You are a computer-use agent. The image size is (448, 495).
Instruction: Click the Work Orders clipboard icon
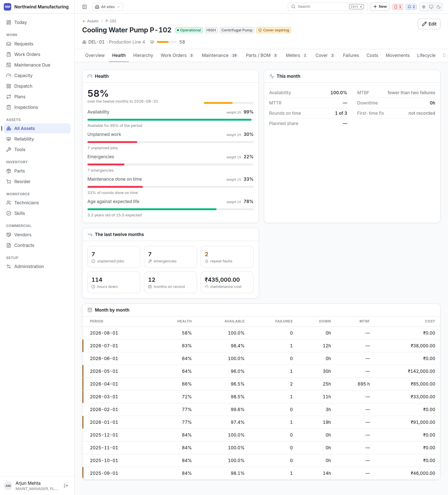click(x=9, y=54)
